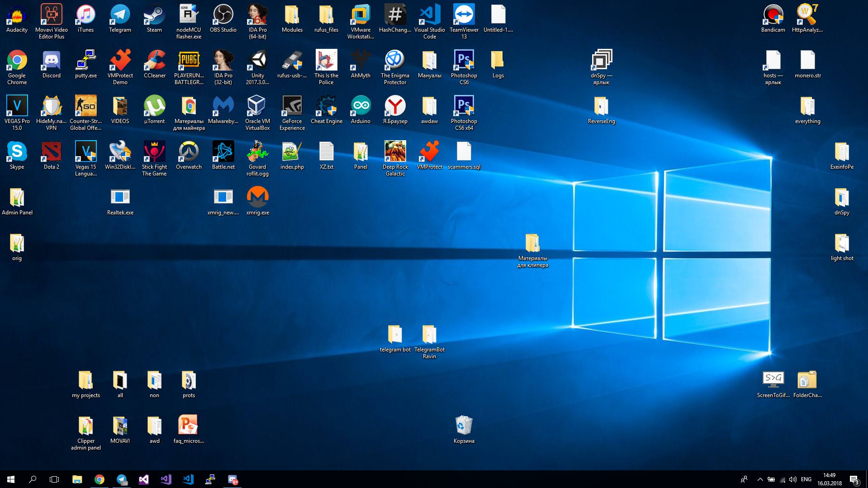Change the ENG input language
The image size is (868, 488).
click(806, 479)
